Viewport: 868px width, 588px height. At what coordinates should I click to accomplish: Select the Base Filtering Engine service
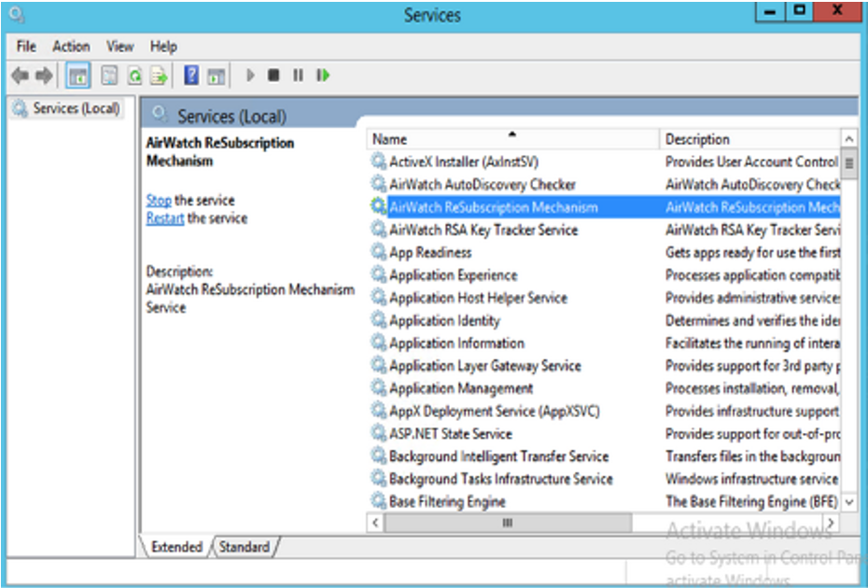[x=447, y=501]
